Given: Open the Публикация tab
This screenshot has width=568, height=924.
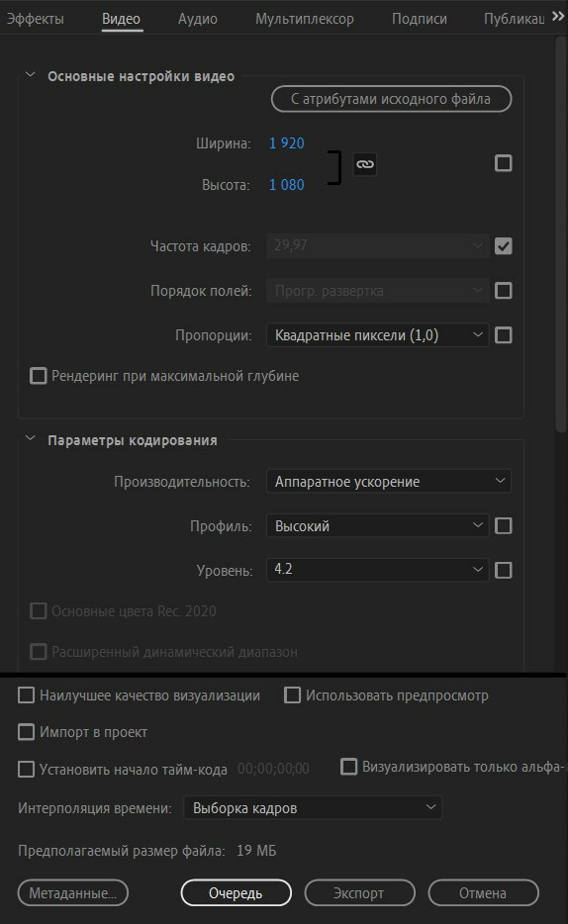Looking at the screenshot, I should point(514,19).
